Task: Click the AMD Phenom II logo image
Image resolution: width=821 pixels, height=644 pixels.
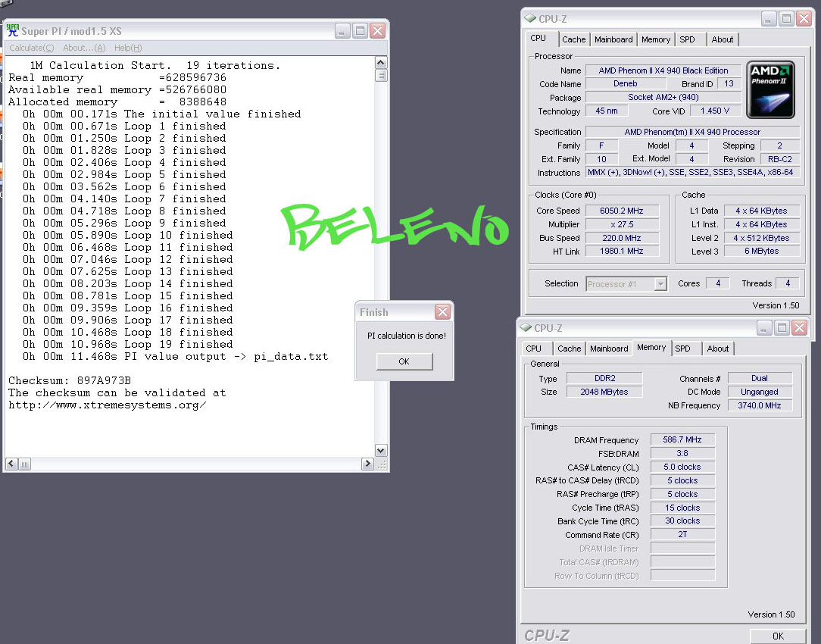Action: click(x=770, y=89)
